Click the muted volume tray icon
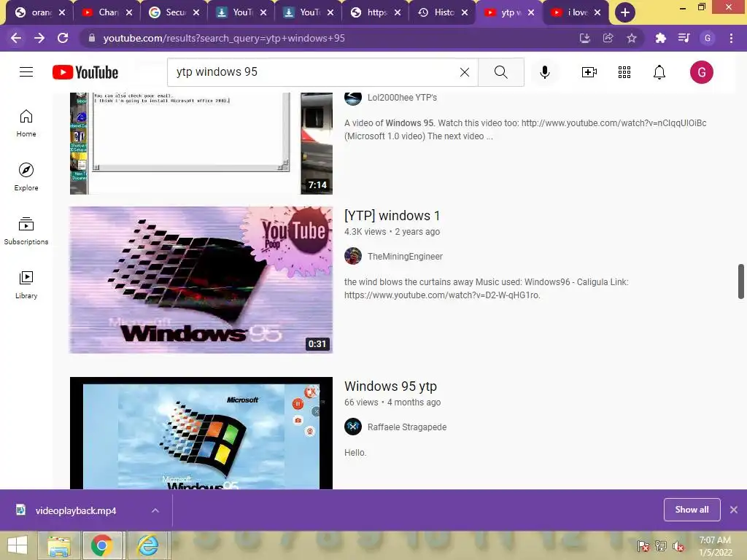 (x=678, y=545)
